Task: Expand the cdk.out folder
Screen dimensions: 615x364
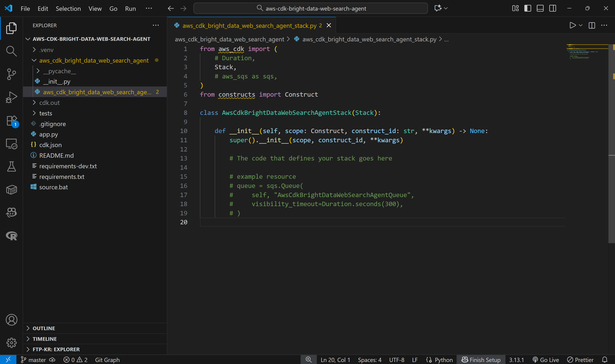Action: [x=49, y=102]
